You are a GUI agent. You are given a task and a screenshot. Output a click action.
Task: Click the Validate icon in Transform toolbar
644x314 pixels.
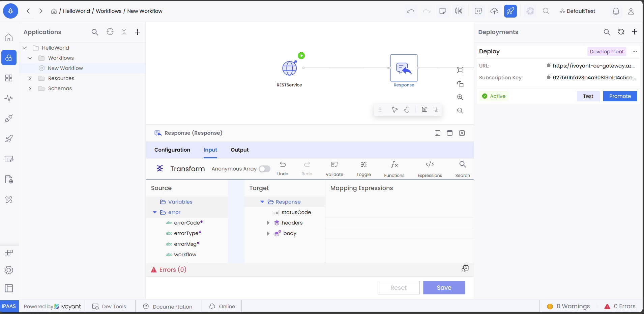(334, 165)
